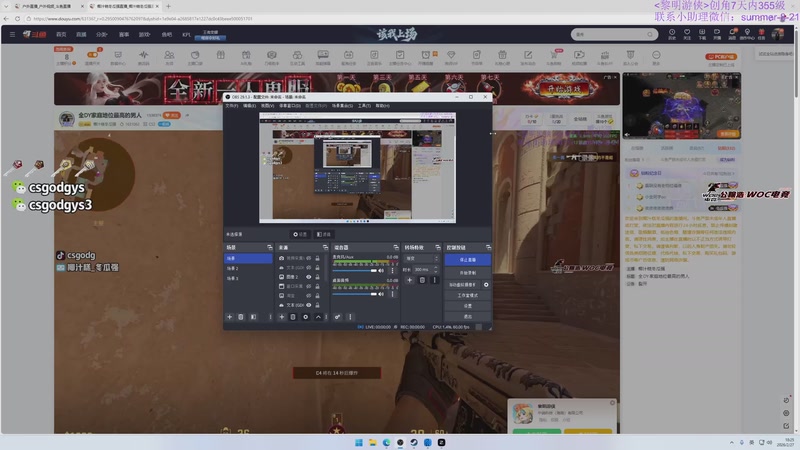Open virtual camera settings gear icon

coord(486,285)
